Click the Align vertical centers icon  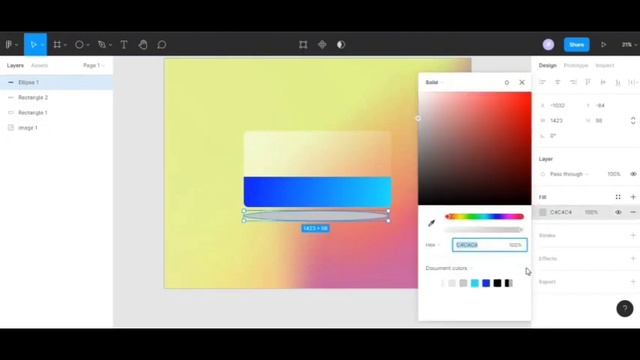(x=603, y=82)
